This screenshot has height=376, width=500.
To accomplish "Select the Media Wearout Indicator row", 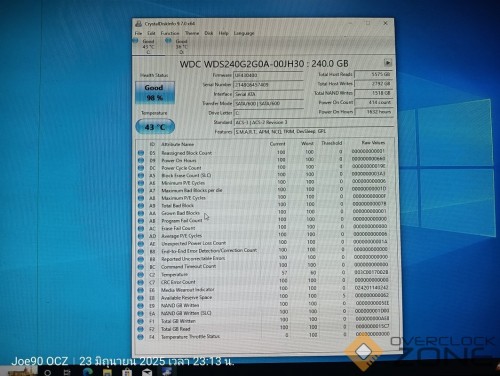I will (x=263, y=290).
